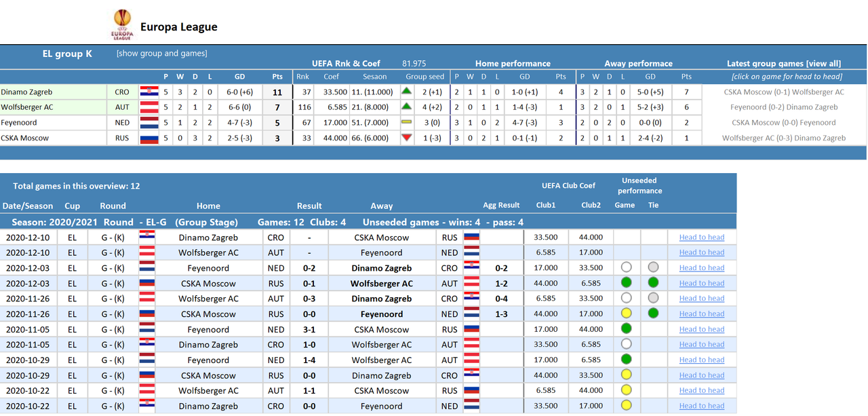Click the EL group K heading
Viewport: 868px width, 416px height.
coord(67,54)
